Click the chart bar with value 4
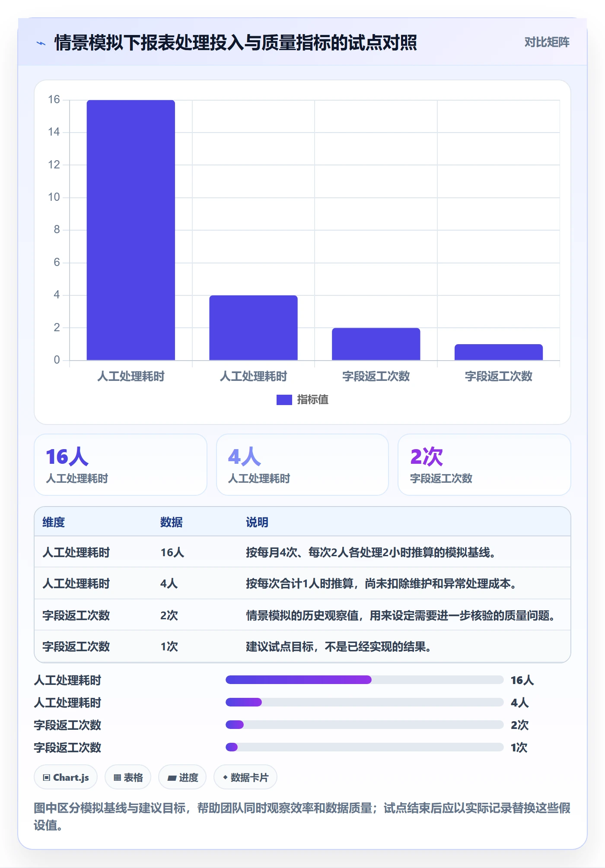The width and height of the screenshot is (605, 868). click(x=253, y=328)
